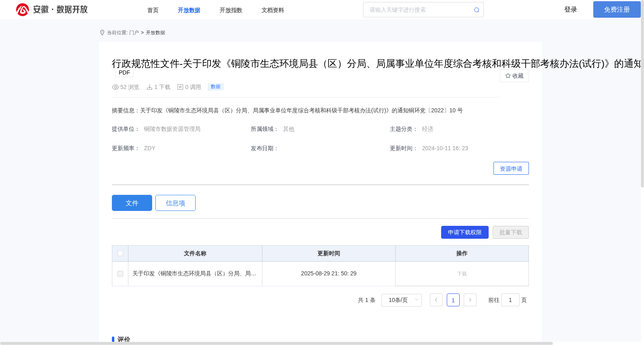Click the 收藏 button
This screenshot has height=345, width=644.
tap(514, 76)
